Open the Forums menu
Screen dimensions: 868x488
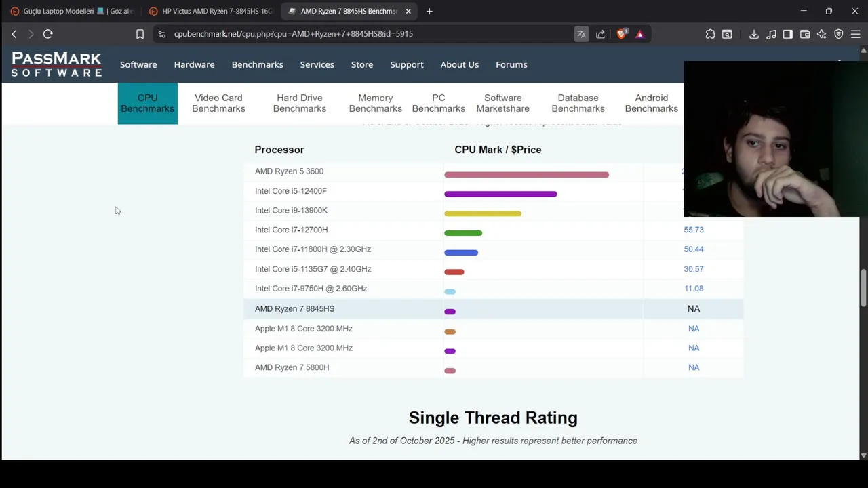tap(511, 64)
